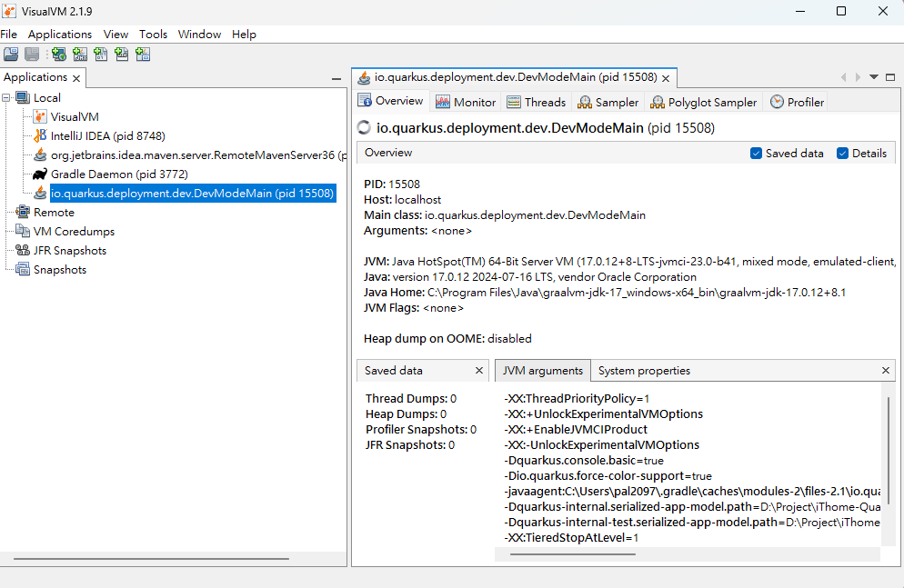
Task: Switch to the JVM arguments tab
Action: [x=543, y=370]
